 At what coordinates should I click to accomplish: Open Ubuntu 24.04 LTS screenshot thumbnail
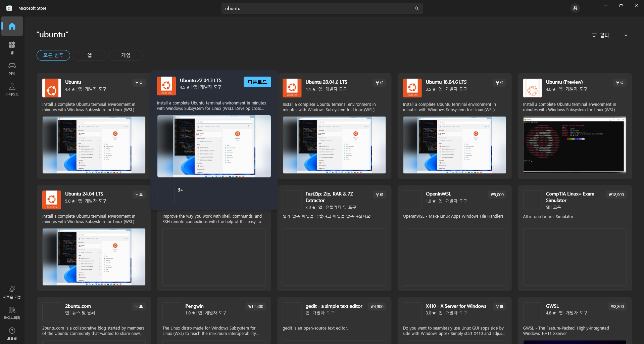[94, 257]
